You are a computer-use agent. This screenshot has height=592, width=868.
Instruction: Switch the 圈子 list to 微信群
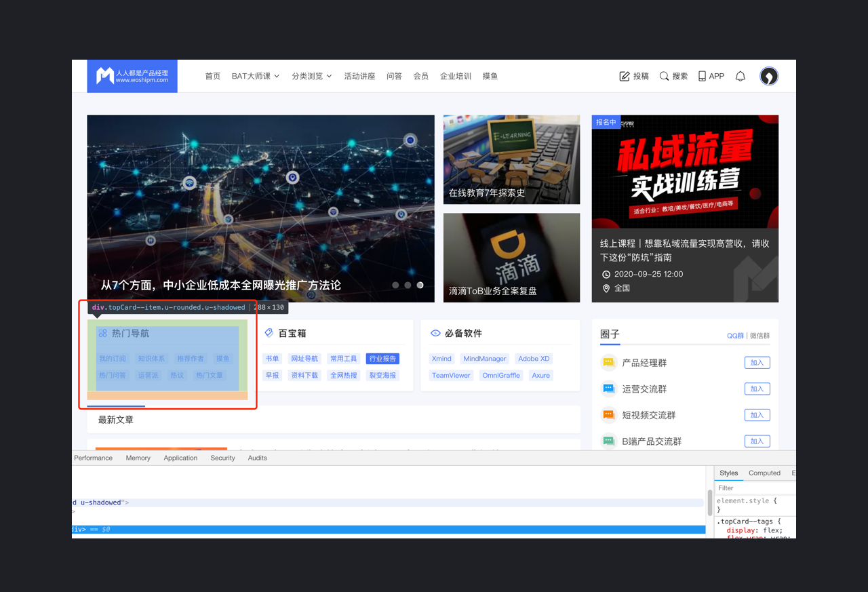(x=759, y=336)
